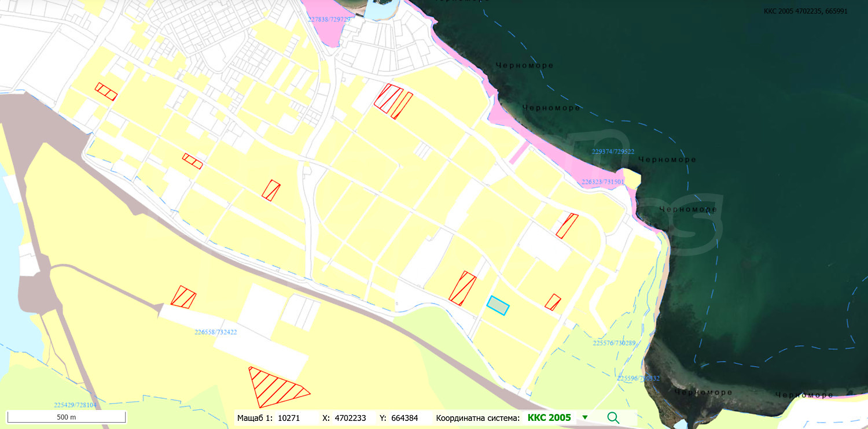The image size is (868, 429).
Task: Select the KKS 2005 coordinate system label
Action: (x=549, y=417)
